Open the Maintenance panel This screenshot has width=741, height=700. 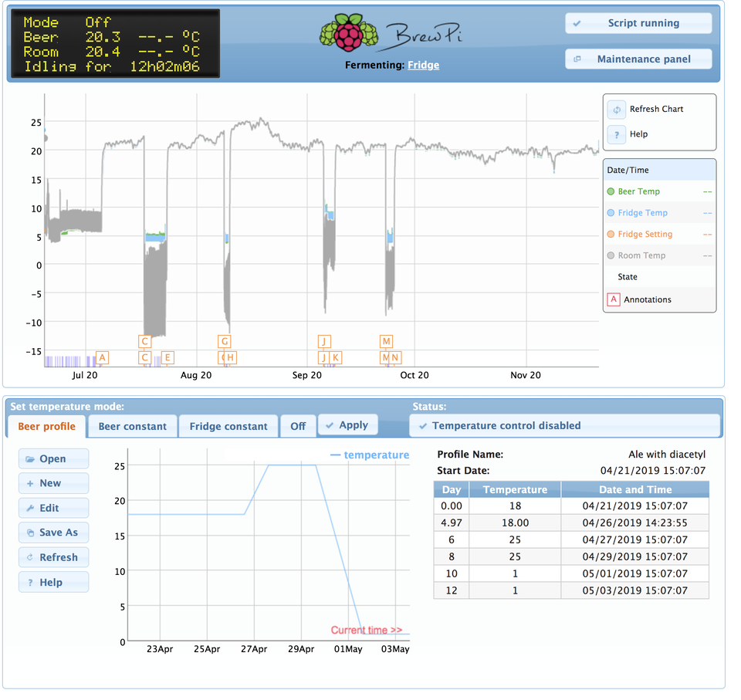pyautogui.click(x=638, y=59)
